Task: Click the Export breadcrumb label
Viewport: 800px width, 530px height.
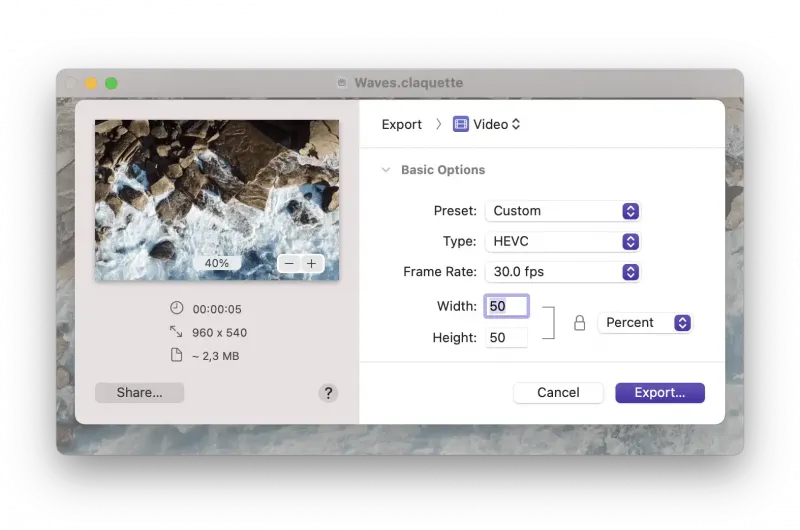Action: (402, 124)
